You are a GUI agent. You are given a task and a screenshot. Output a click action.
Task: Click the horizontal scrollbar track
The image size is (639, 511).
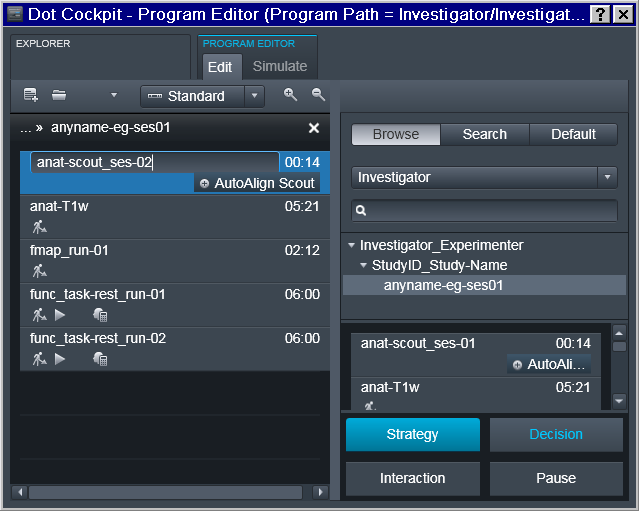(165, 492)
